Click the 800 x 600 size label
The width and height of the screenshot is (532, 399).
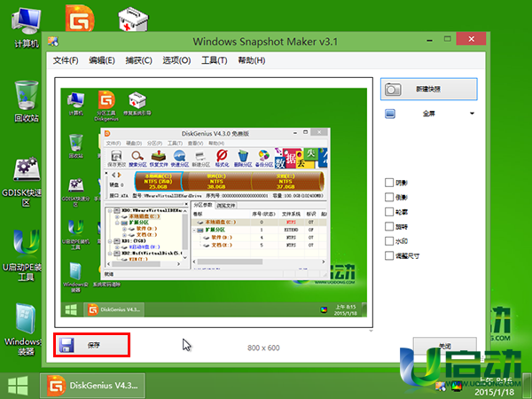coord(263,348)
